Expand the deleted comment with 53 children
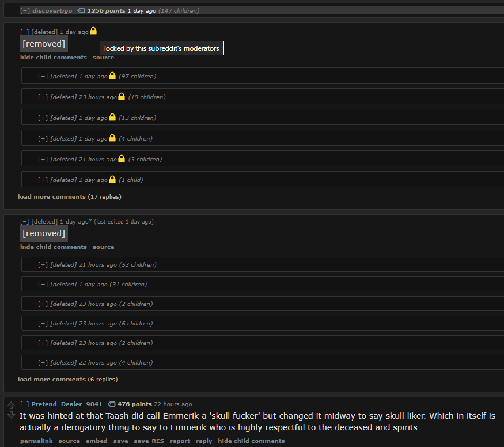504x447 pixels. pyautogui.click(x=43, y=265)
